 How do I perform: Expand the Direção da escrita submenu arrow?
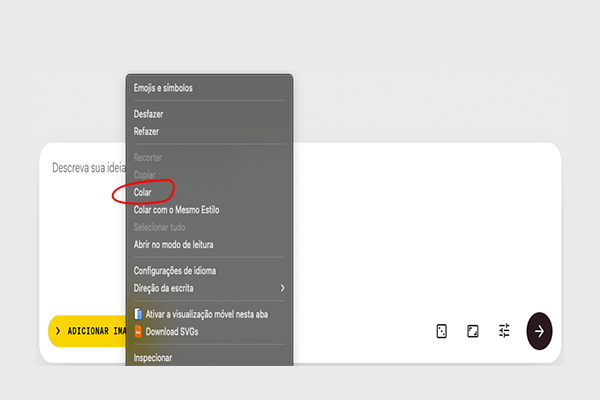tap(282, 288)
